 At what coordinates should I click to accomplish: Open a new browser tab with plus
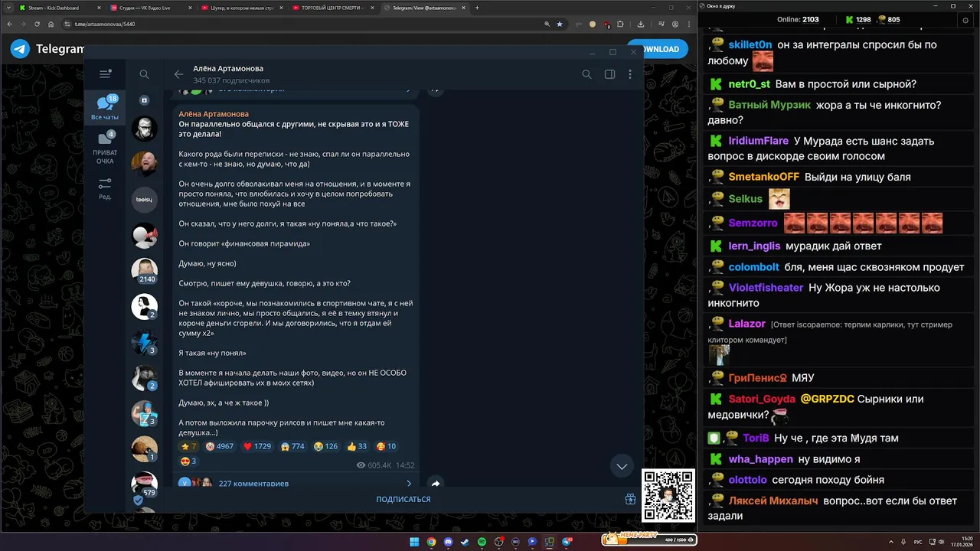click(477, 8)
